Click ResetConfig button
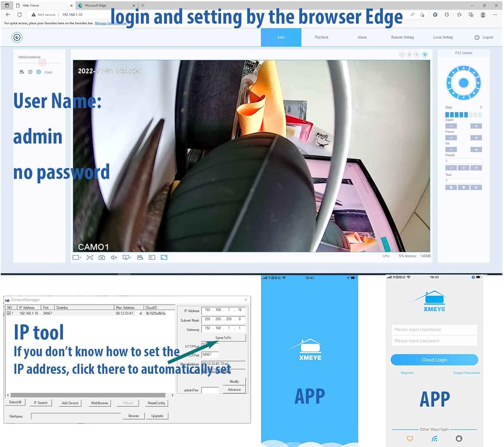The width and height of the screenshot is (504, 447). pos(156,403)
